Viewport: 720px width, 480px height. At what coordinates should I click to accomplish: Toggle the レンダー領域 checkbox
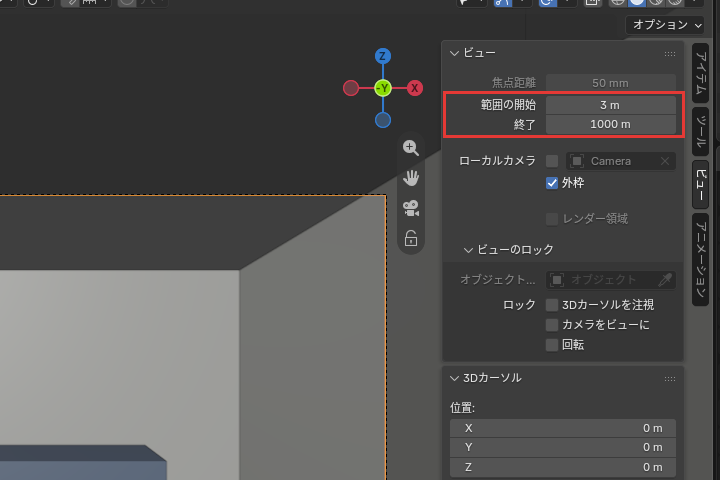(x=552, y=219)
